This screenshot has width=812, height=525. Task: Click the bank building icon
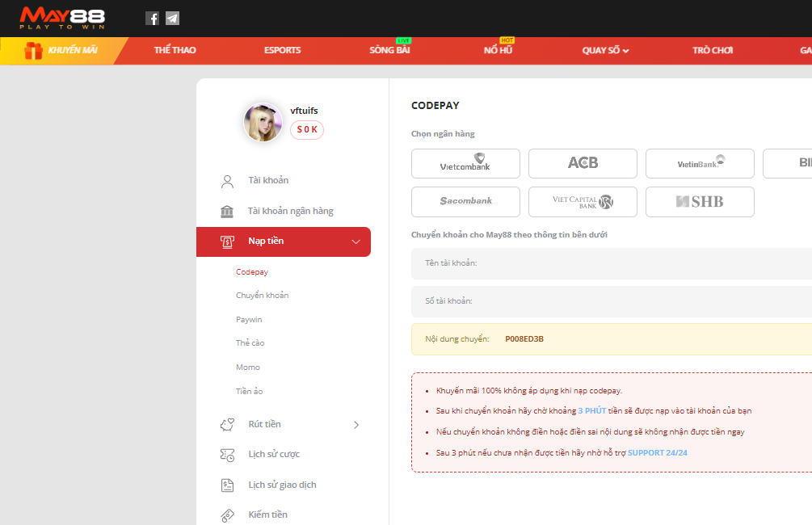point(227,212)
